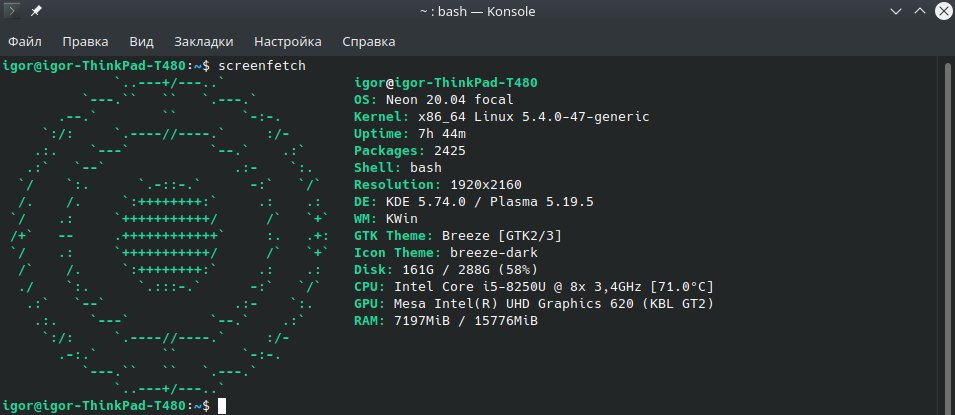
Task: Open the Вид menu
Action: 141,41
